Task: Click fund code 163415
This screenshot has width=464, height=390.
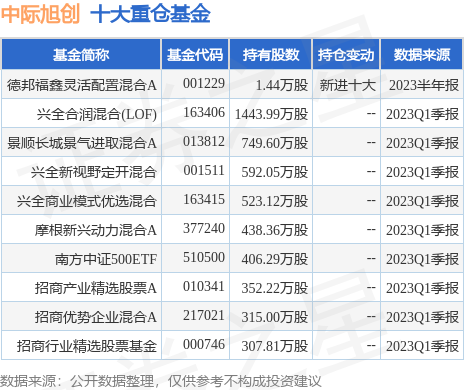Action: pyautogui.click(x=204, y=199)
